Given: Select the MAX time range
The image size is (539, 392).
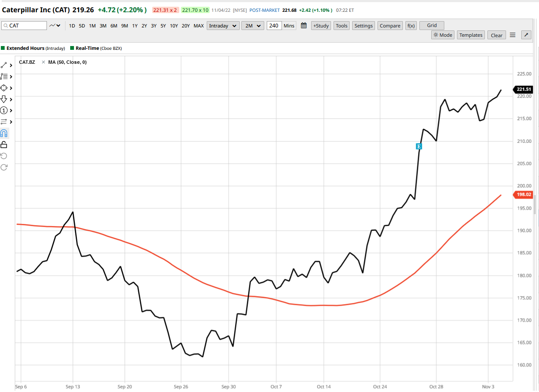Looking at the screenshot, I should pos(199,26).
